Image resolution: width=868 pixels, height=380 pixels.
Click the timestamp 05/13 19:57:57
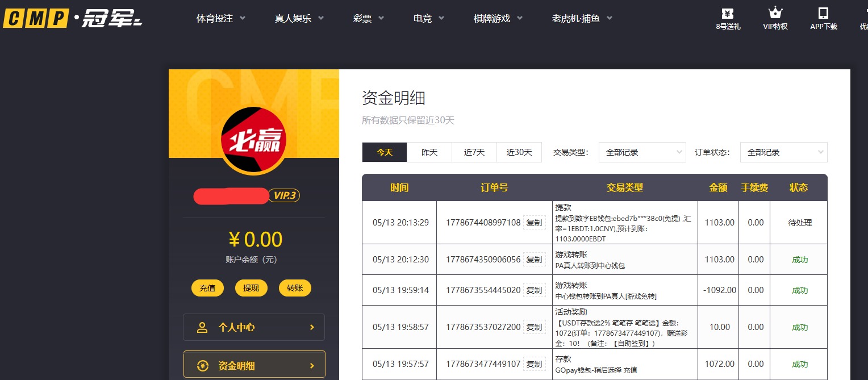pos(400,364)
